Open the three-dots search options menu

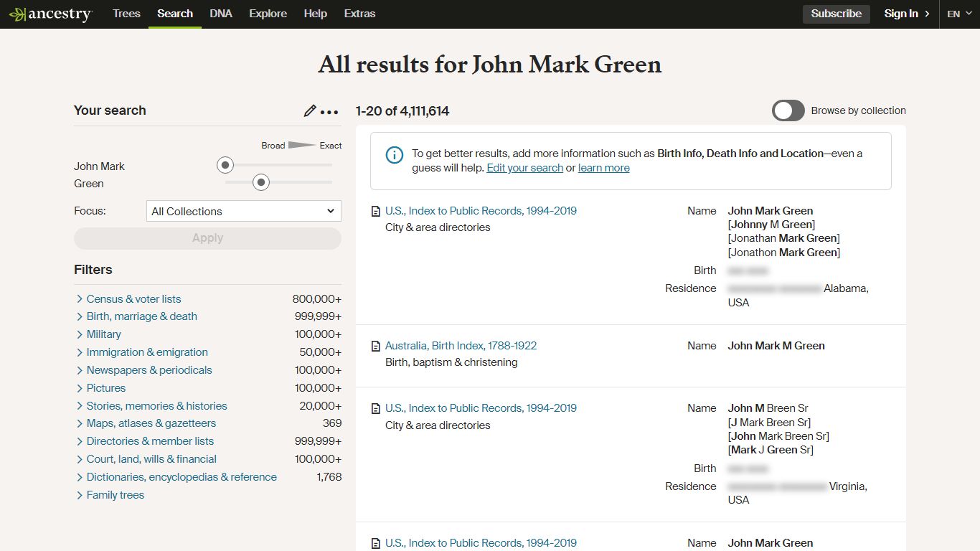pos(329,112)
